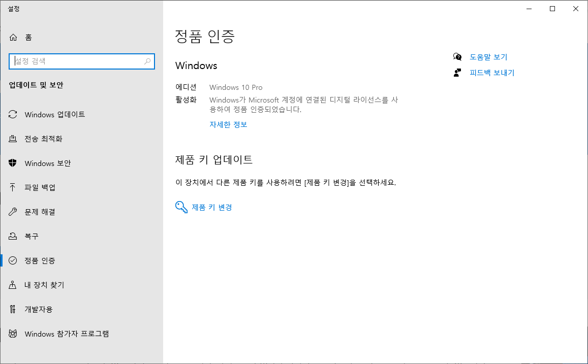The width and height of the screenshot is (588, 364).
Task: Open Windows 참가자 프로그램 page
Action: [67, 334]
